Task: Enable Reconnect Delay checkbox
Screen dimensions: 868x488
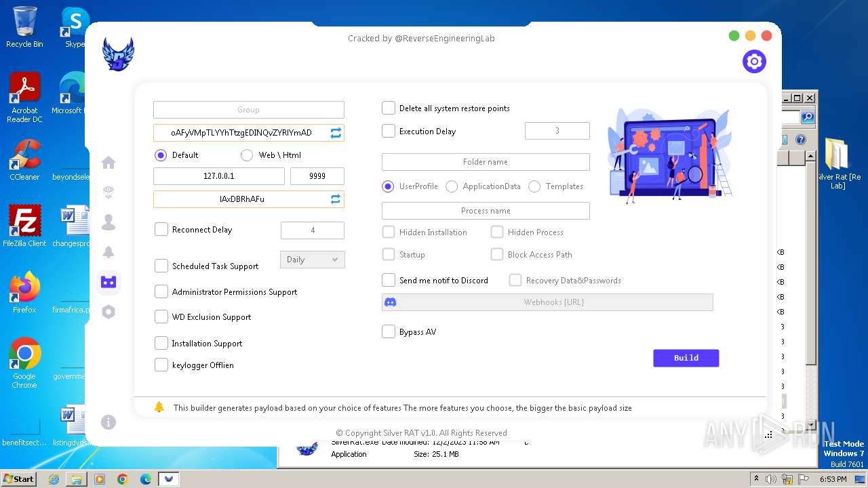Action: click(x=161, y=230)
